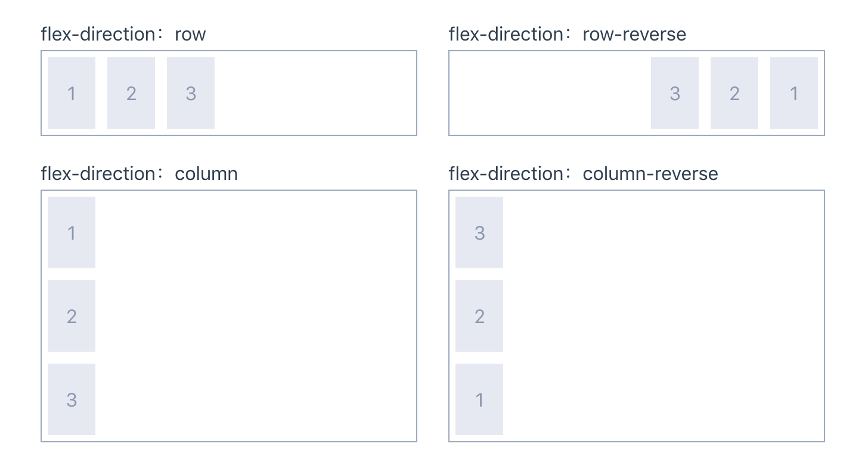Click the "flex-direction: column-reverse" heading
The width and height of the screenshot is (868, 465).
[x=583, y=173]
